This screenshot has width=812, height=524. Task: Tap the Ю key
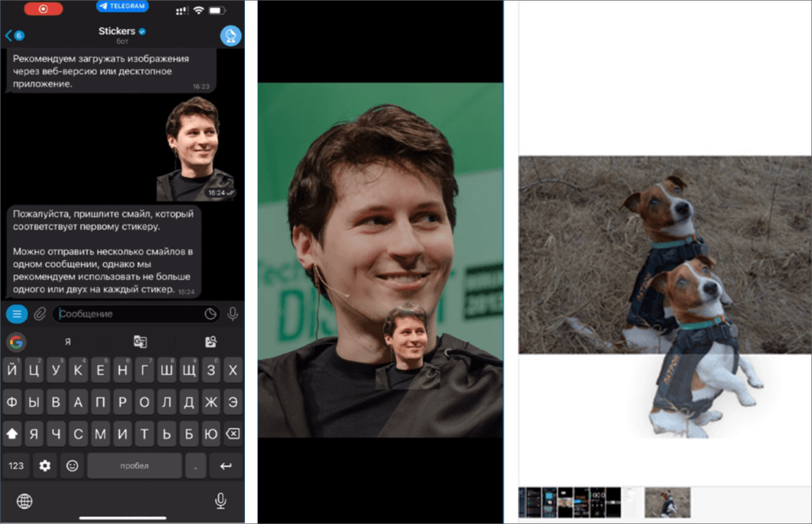[211, 434]
